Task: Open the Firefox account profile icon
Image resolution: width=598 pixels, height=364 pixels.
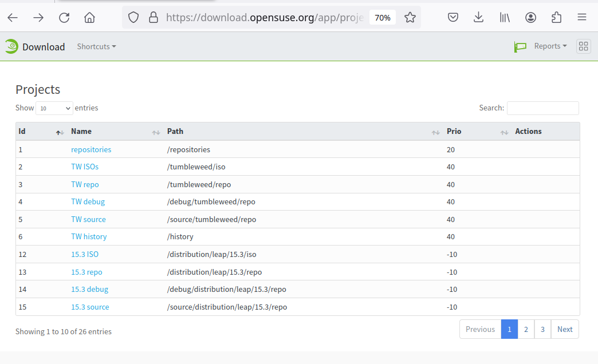Action: click(530, 18)
